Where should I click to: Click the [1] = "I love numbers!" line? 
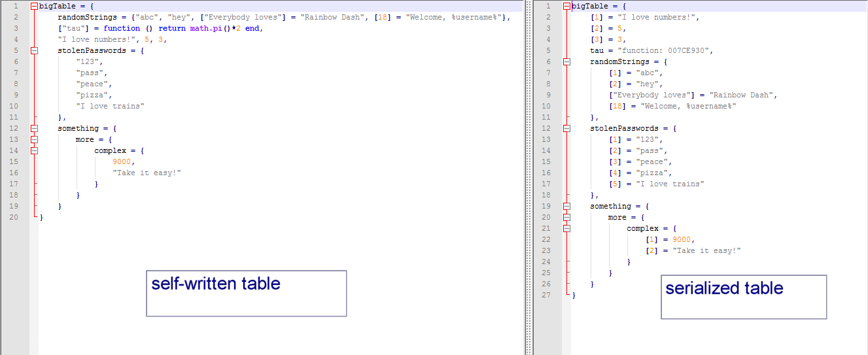coord(645,17)
